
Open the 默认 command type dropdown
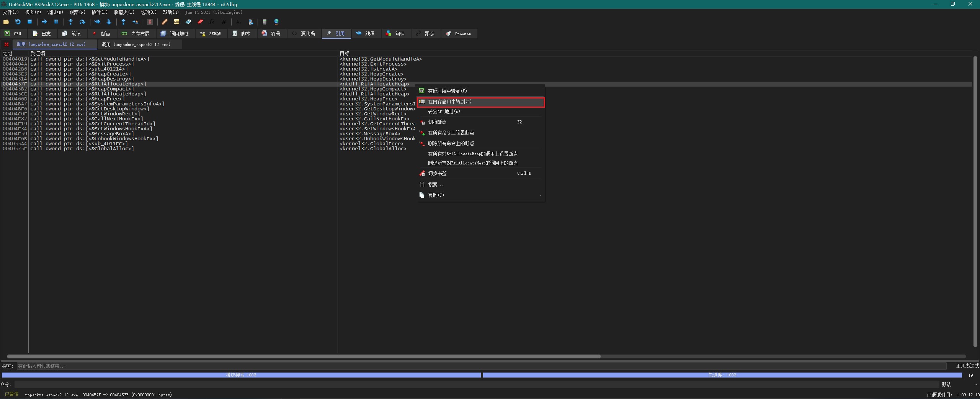[959, 384]
